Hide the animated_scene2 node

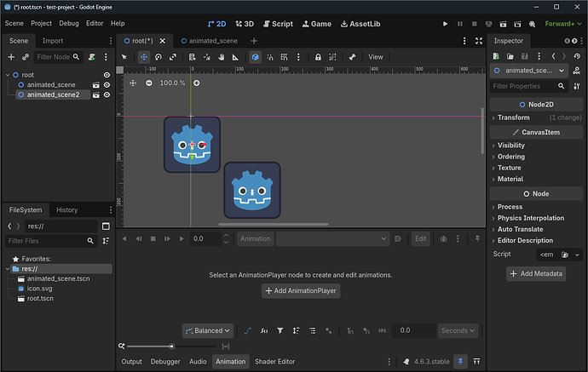[107, 94]
